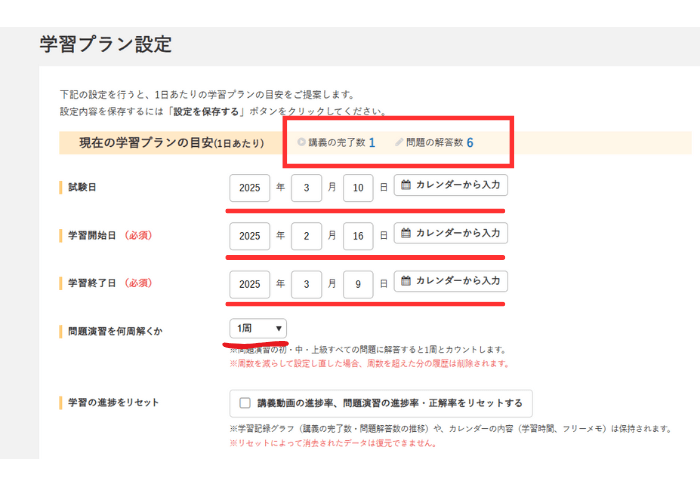
Task: Click calendar icon in 学習開始日 row
Action: pos(406,233)
